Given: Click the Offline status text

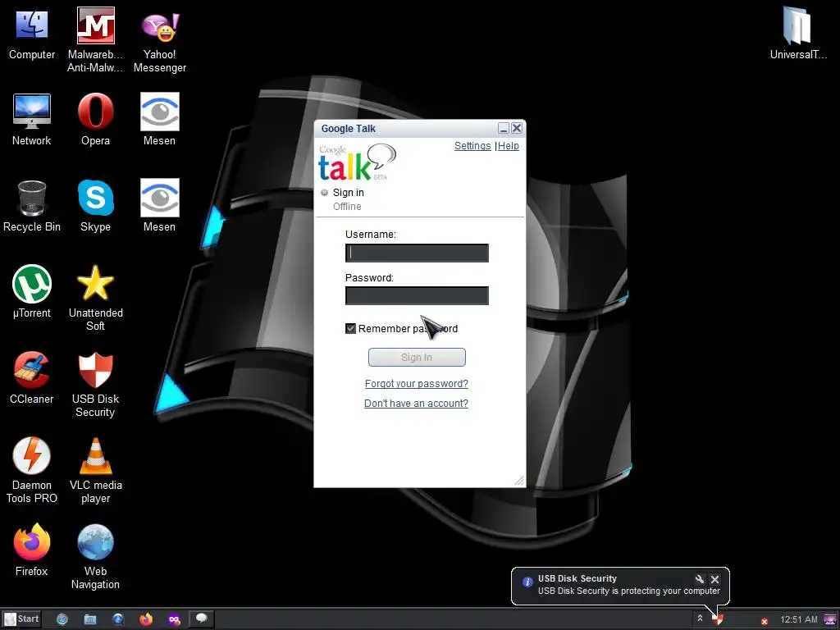Looking at the screenshot, I should (347, 207).
